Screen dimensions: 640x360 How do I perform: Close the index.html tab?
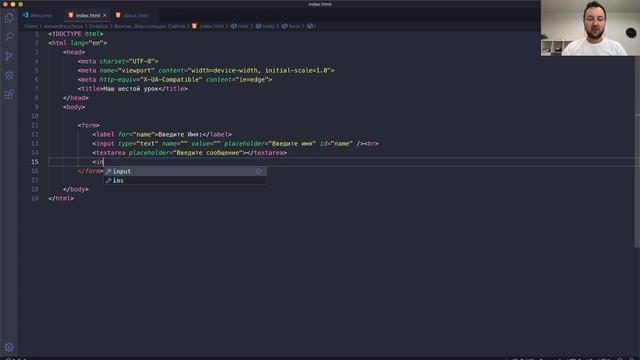pyautogui.click(x=105, y=15)
